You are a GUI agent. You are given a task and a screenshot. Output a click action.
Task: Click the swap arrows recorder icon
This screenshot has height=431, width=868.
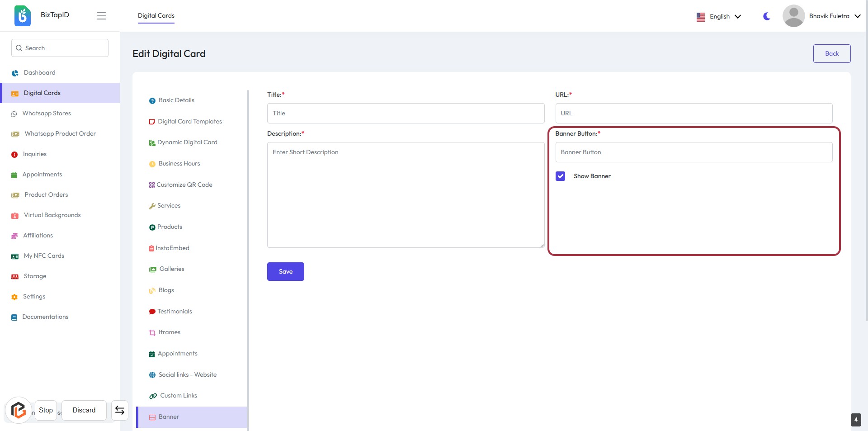tap(120, 410)
